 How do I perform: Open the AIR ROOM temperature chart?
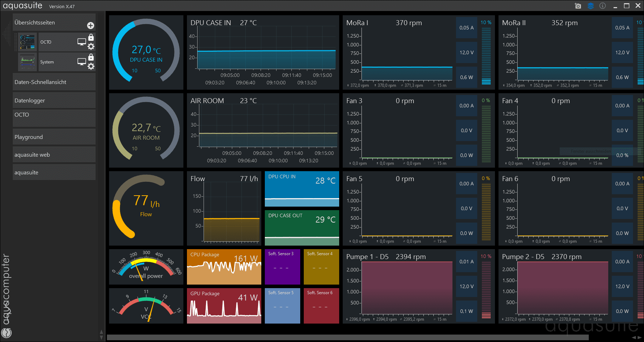(x=263, y=130)
